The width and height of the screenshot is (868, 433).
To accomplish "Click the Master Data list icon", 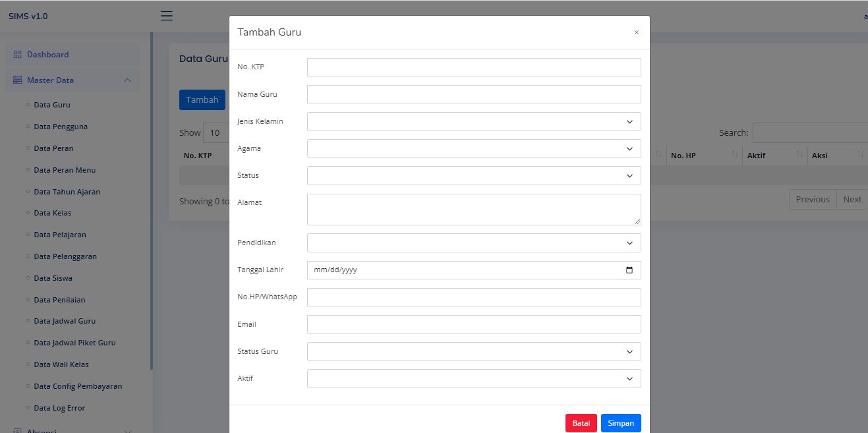I will (x=18, y=80).
